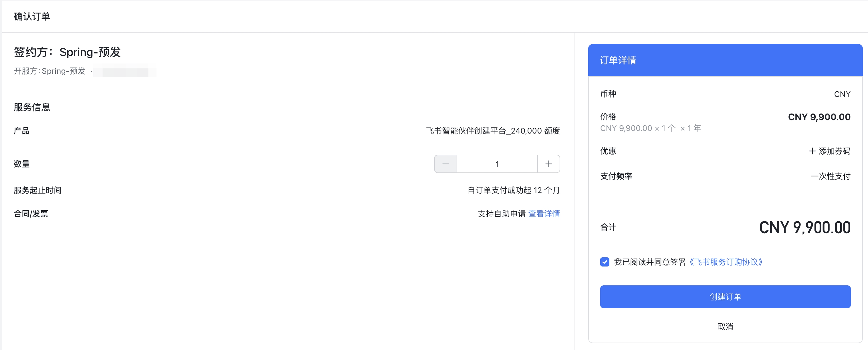Screen dimensions: 868x350
Task: Select the 确认订单 page title
Action: [32, 17]
